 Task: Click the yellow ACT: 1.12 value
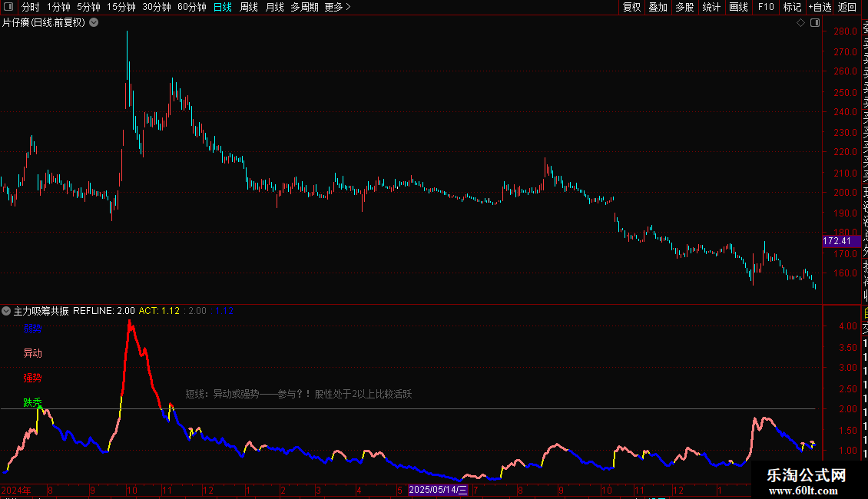pyautogui.click(x=159, y=311)
